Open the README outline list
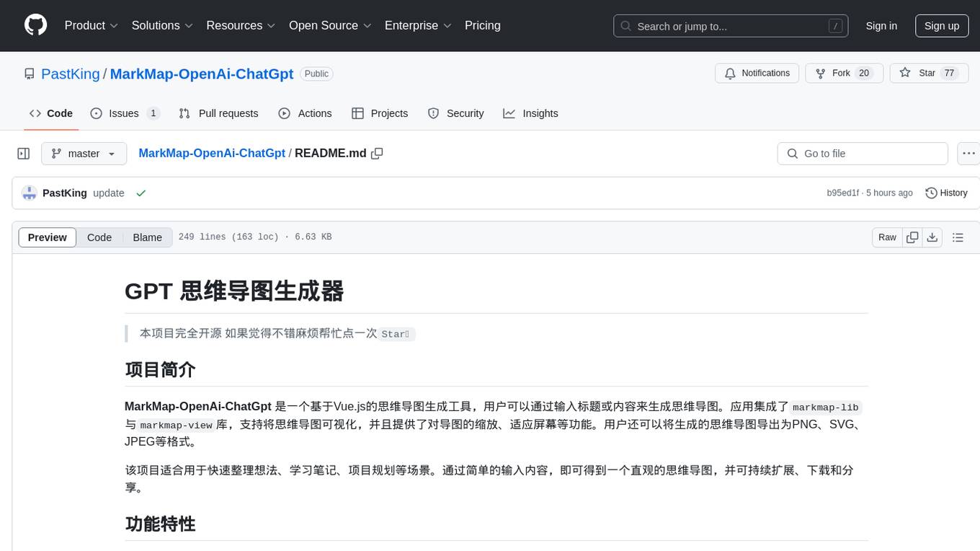Screen dimensions: 980x551 pos(958,237)
